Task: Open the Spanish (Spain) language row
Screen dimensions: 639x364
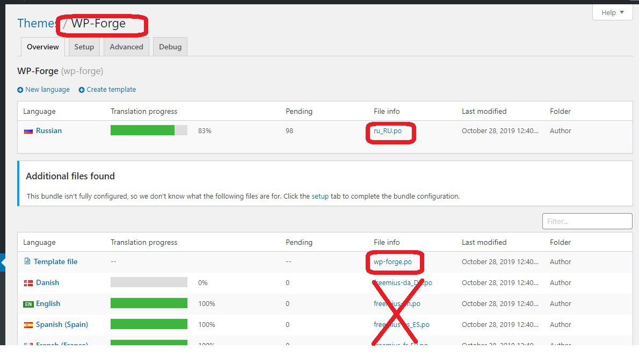Action: click(x=62, y=324)
